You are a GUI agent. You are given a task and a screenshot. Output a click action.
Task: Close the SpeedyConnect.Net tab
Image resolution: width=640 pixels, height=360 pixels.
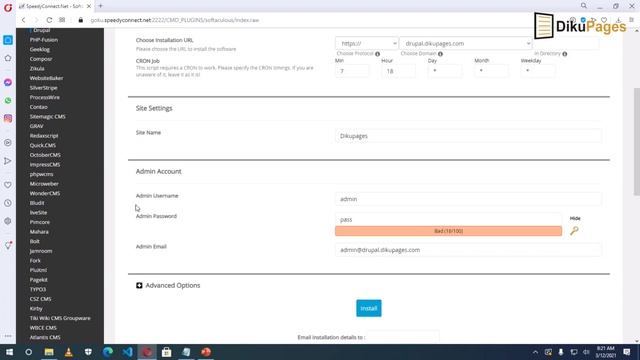[x=89, y=6]
